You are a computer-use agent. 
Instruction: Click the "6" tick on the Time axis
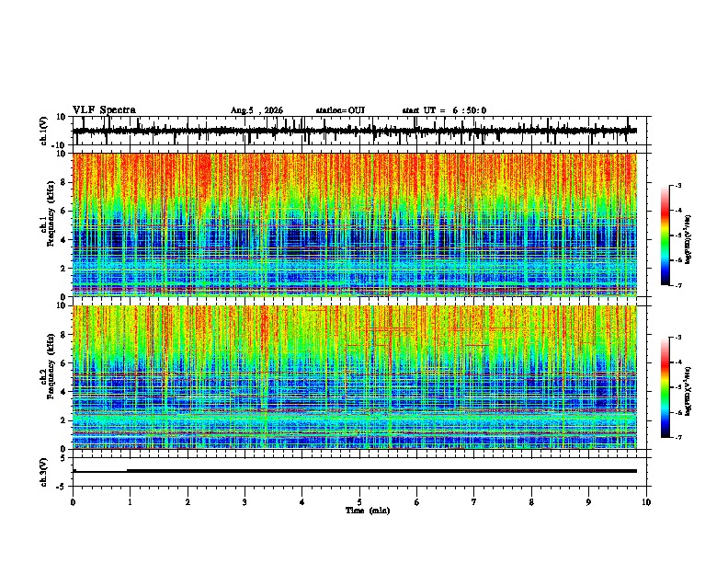pos(416,502)
